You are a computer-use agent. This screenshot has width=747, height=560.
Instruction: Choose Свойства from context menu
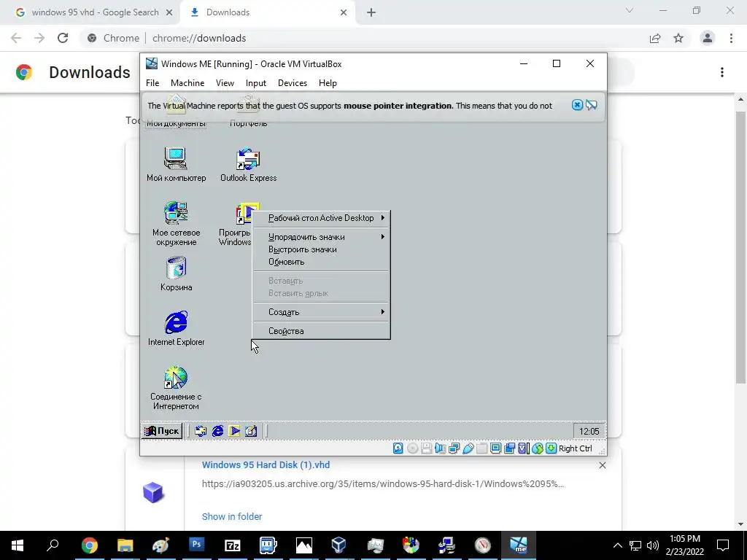coord(322,331)
